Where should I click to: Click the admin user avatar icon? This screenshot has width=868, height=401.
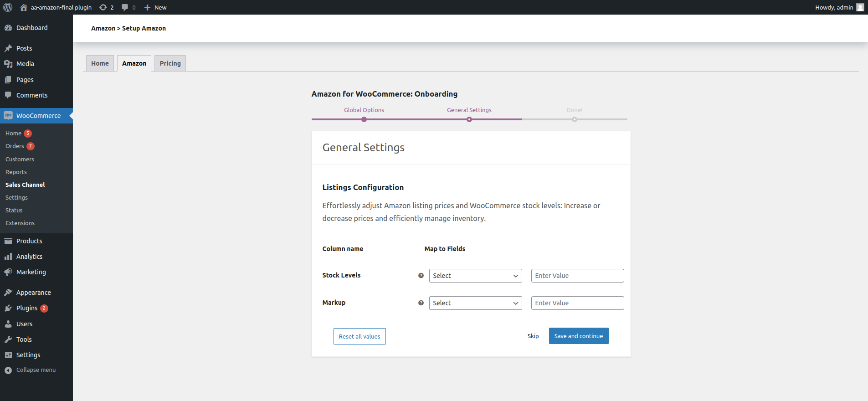(x=860, y=7)
